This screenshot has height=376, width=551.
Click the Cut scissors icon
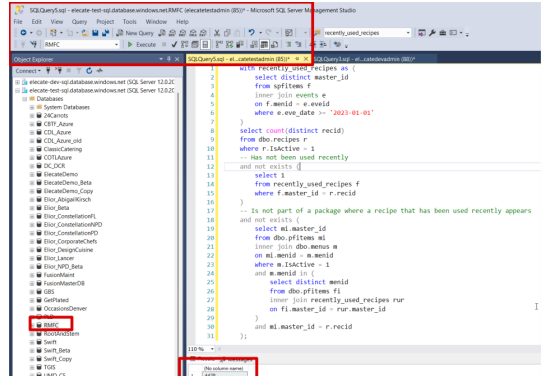pyautogui.click(x=217, y=33)
